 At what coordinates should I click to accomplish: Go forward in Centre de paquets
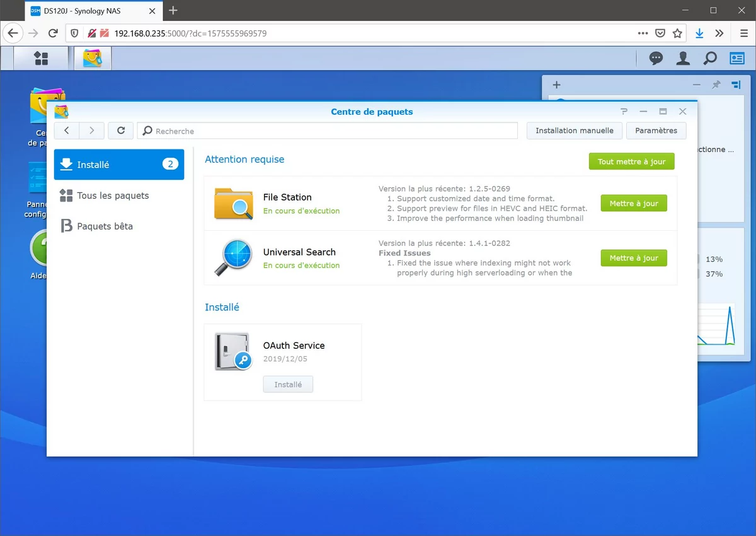tap(91, 131)
